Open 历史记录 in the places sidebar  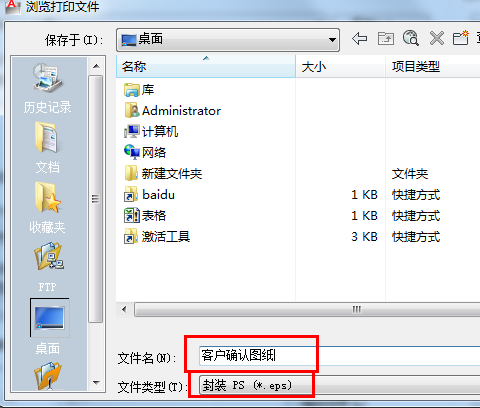click(47, 89)
